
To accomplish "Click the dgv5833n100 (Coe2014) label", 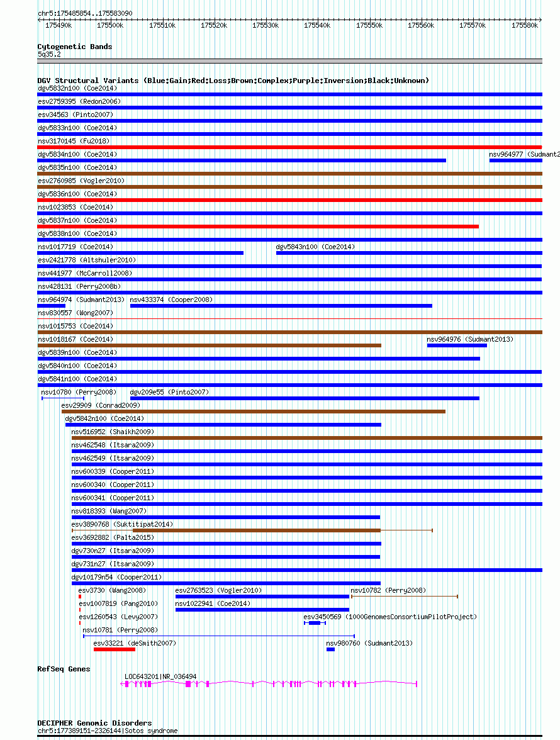I will tap(77, 128).
